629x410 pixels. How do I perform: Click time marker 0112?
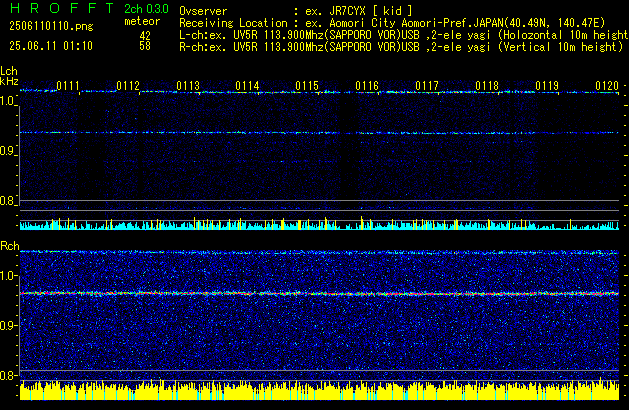[128, 86]
